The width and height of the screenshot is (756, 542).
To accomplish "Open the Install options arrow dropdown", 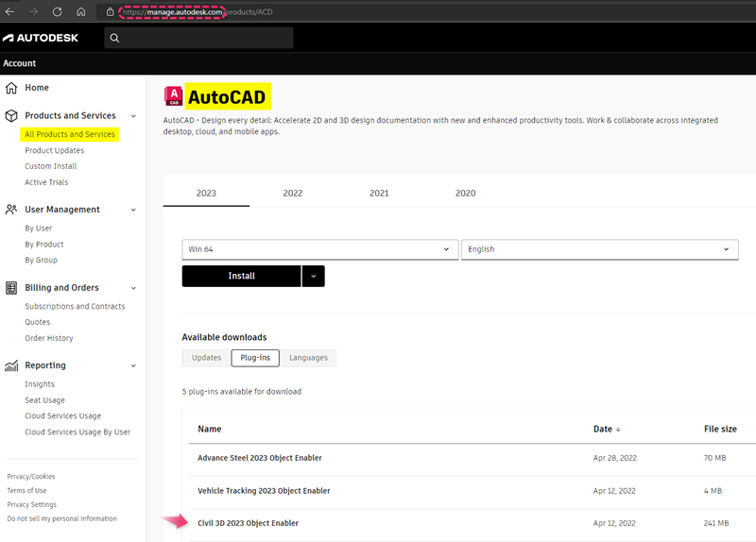I will (314, 276).
